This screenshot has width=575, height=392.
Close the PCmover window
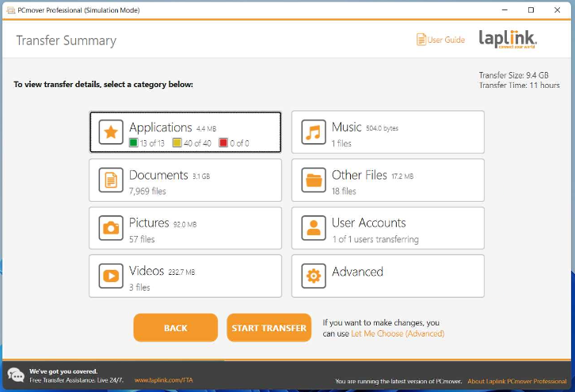point(557,10)
